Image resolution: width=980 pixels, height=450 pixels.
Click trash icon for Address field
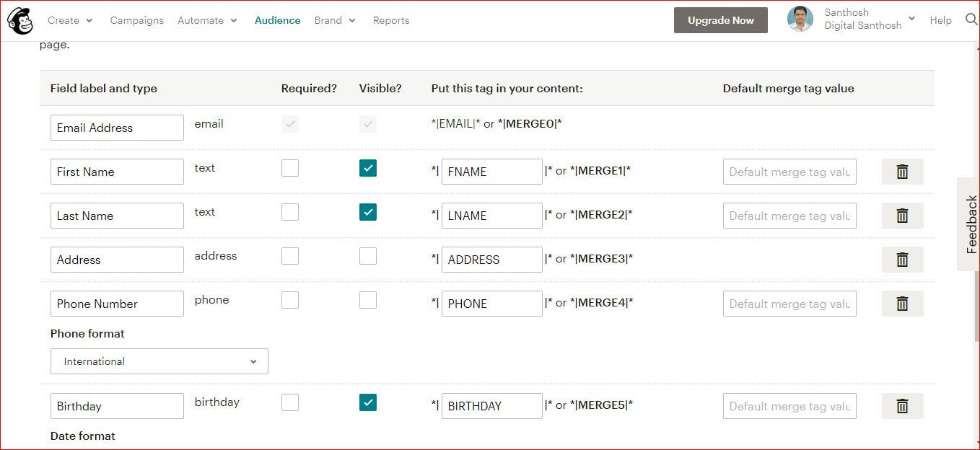point(902,260)
